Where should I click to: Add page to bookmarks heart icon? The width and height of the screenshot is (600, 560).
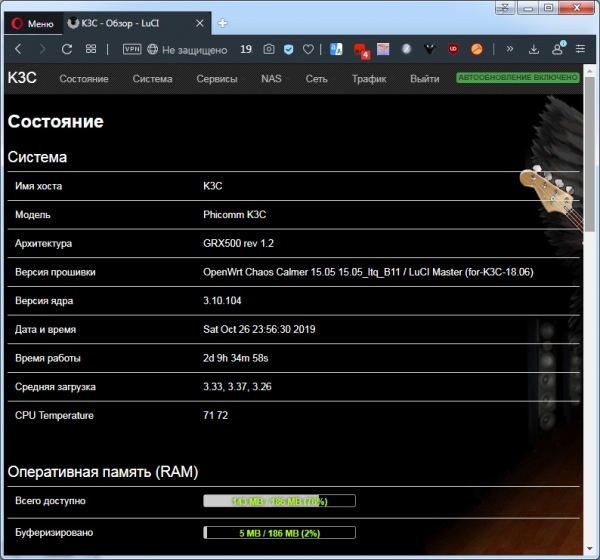click(308, 48)
